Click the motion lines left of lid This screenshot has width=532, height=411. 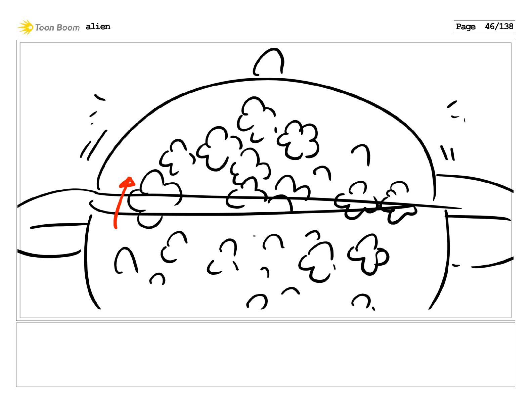point(94,127)
